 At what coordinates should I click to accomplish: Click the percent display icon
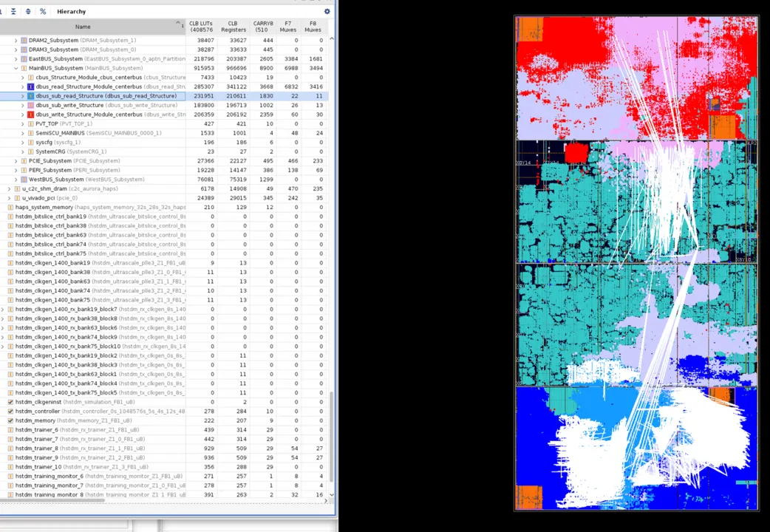[x=42, y=12]
